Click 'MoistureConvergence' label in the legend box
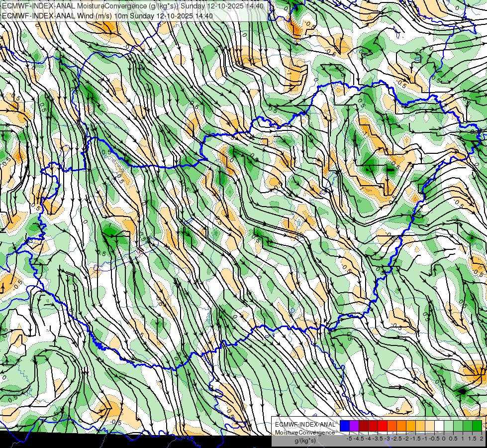 [305, 433]
